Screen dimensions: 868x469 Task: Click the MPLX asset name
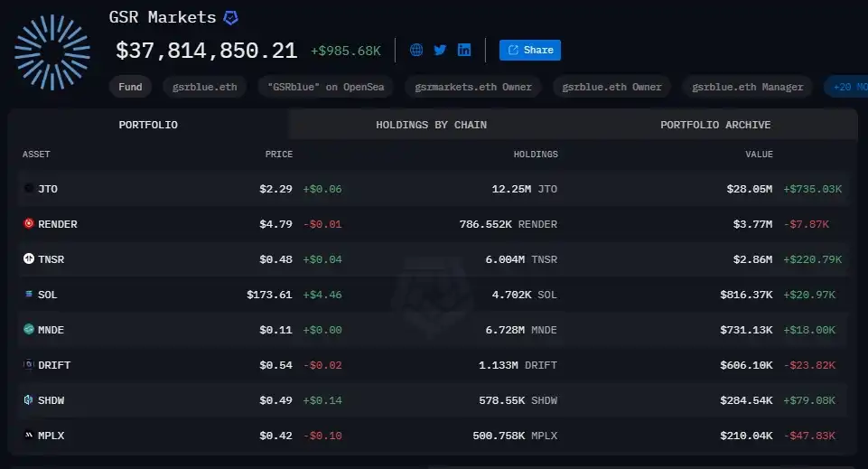click(51, 436)
